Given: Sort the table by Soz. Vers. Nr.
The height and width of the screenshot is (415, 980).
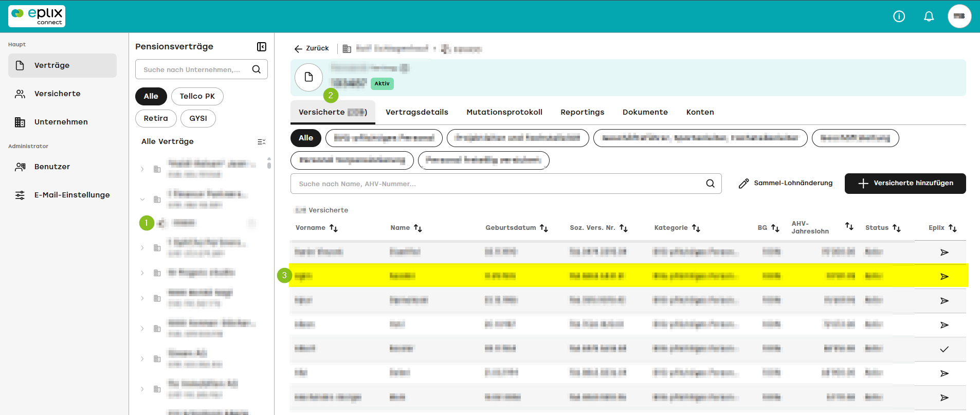Looking at the screenshot, I should click(624, 228).
